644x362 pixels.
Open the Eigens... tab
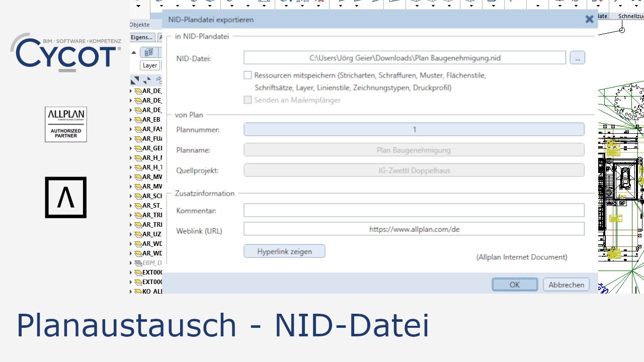(x=142, y=37)
